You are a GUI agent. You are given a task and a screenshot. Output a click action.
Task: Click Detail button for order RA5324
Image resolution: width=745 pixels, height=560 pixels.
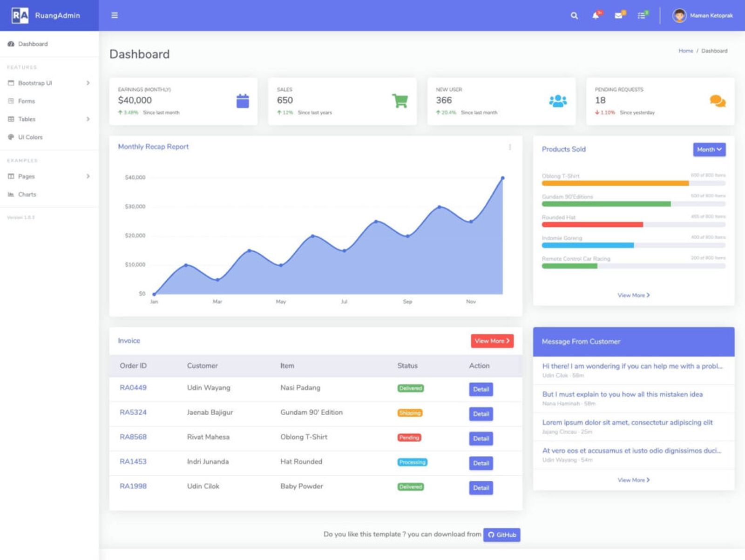(481, 414)
